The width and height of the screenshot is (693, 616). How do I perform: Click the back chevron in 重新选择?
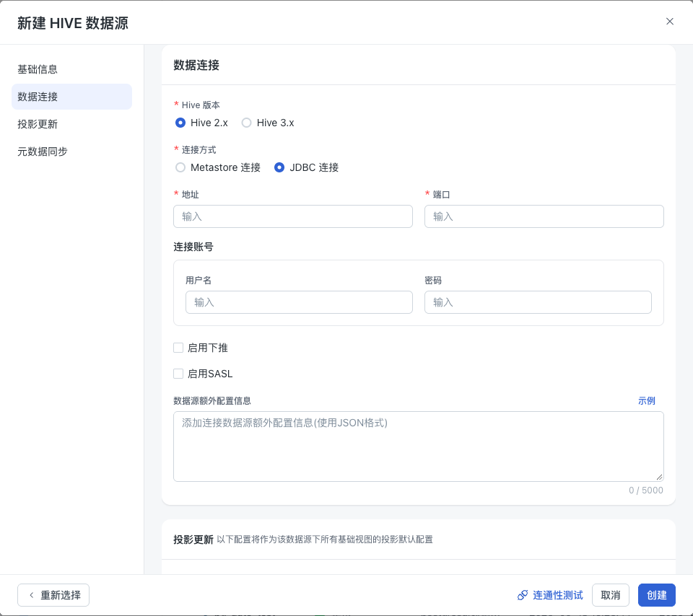(x=31, y=595)
